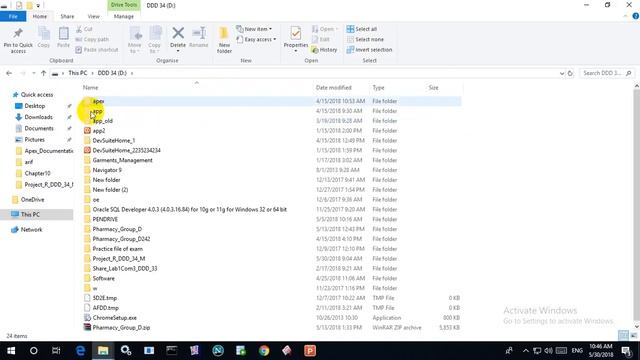640x360 pixels.
Task: Switch to the Home tab
Action: point(40,16)
